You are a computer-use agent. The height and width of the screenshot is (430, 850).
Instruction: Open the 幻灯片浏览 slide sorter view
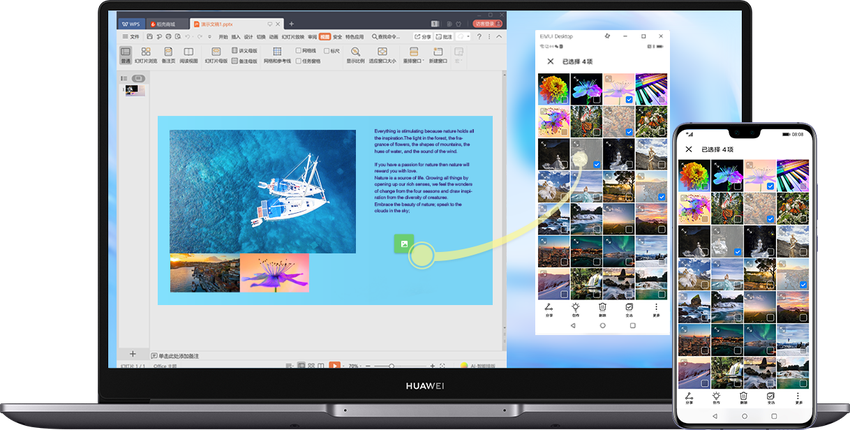pos(146,53)
